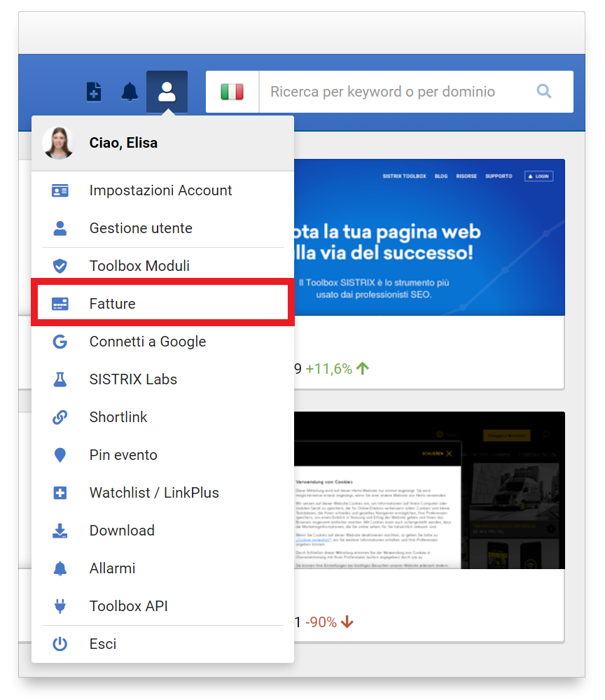605x700 pixels.
Task: Click the Shortlink chain icon
Action: (x=60, y=417)
